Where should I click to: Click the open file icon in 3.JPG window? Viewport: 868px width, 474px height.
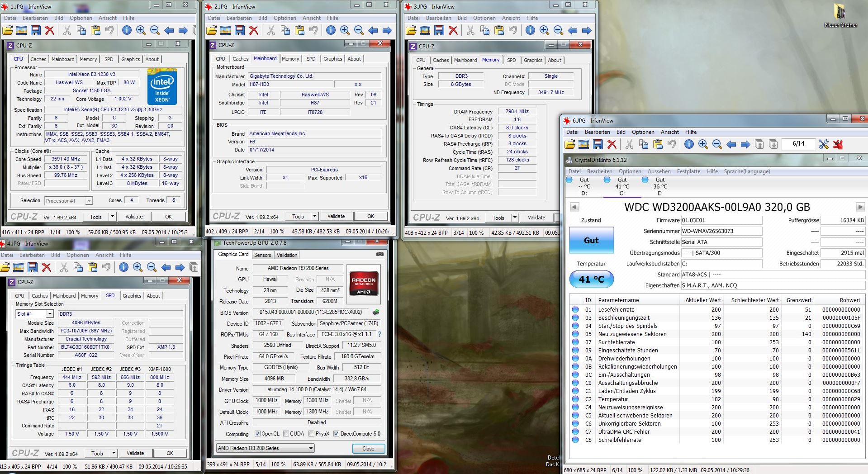(x=411, y=30)
